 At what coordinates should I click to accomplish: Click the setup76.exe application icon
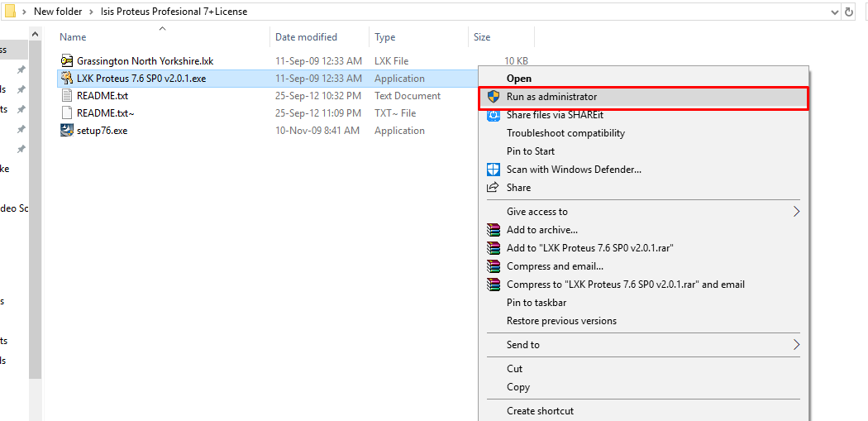67,131
